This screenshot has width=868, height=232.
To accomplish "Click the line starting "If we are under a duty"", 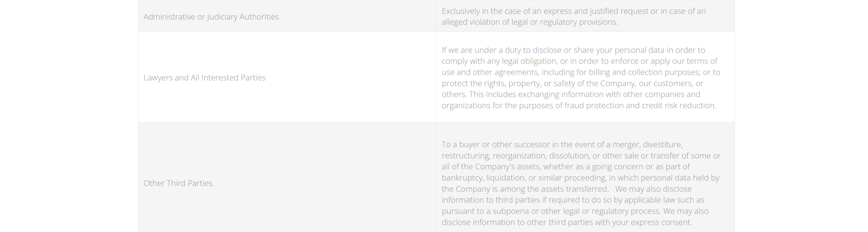I will [x=573, y=50].
